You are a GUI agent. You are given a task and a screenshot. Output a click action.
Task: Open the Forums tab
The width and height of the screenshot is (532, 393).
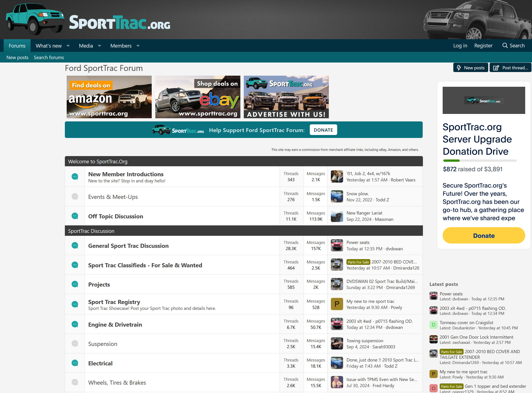(x=17, y=46)
